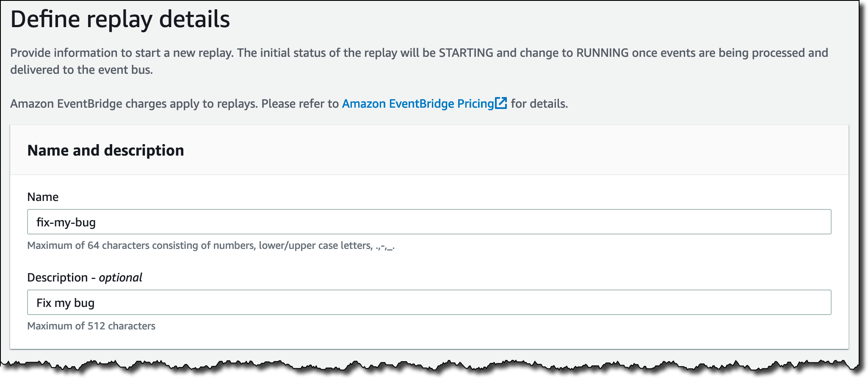Screen dimensions: 868x379
Task: Click the "fix-my-bug" text in Name field
Action: tap(66, 222)
